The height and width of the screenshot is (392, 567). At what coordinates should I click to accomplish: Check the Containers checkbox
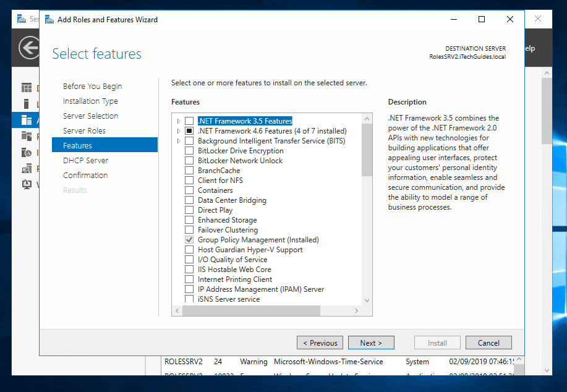coord(189,190)
